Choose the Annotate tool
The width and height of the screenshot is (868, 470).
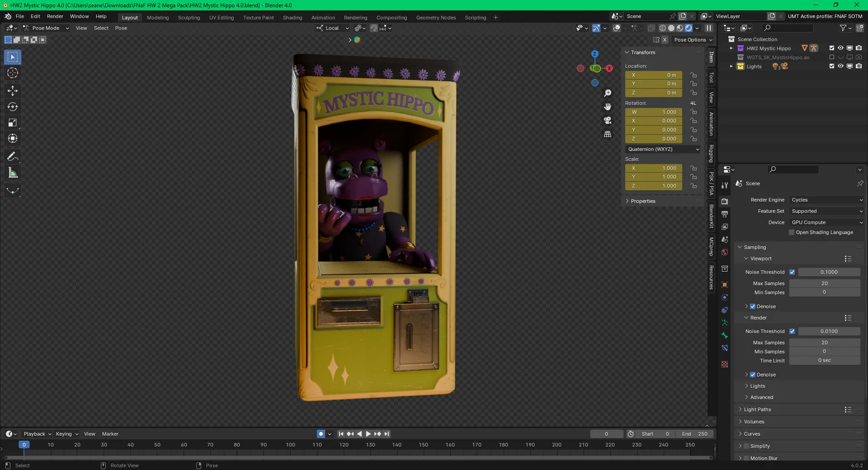click(12, 156)
